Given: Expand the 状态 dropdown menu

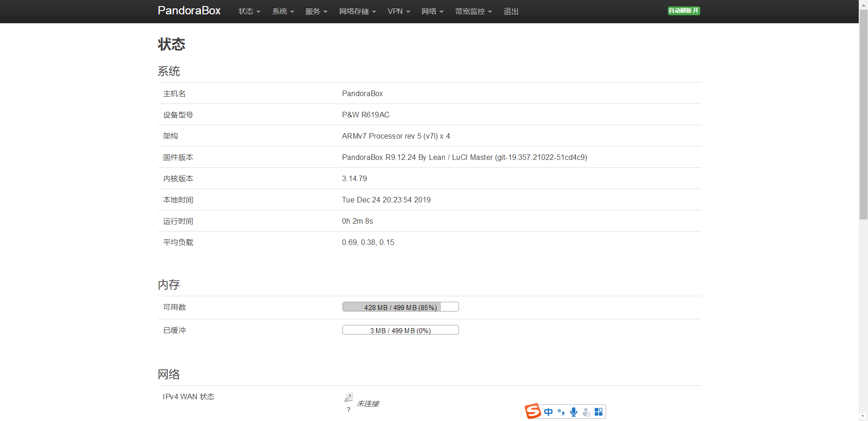Looking at the screenshot, I should click(x=249, y=12).
